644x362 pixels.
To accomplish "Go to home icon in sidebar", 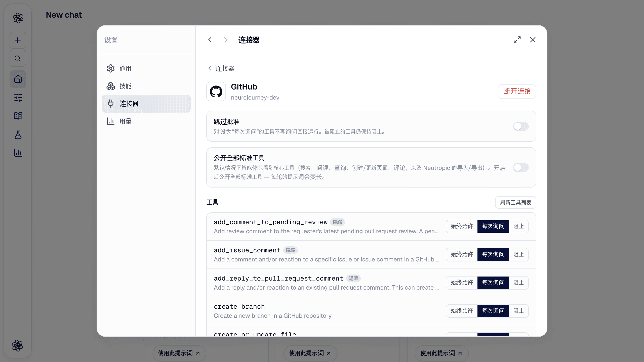I will coord(18,79).
